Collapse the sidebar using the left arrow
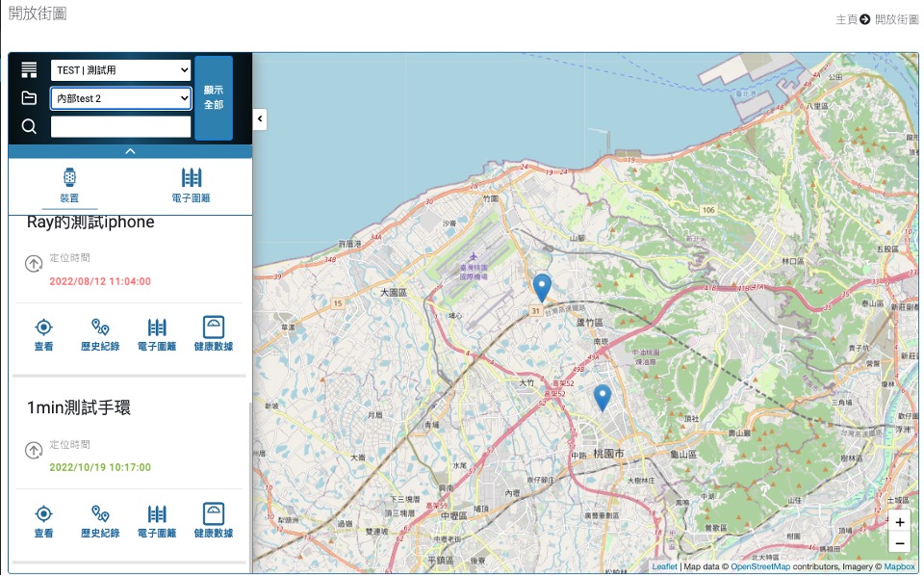 tap(260, 119)
